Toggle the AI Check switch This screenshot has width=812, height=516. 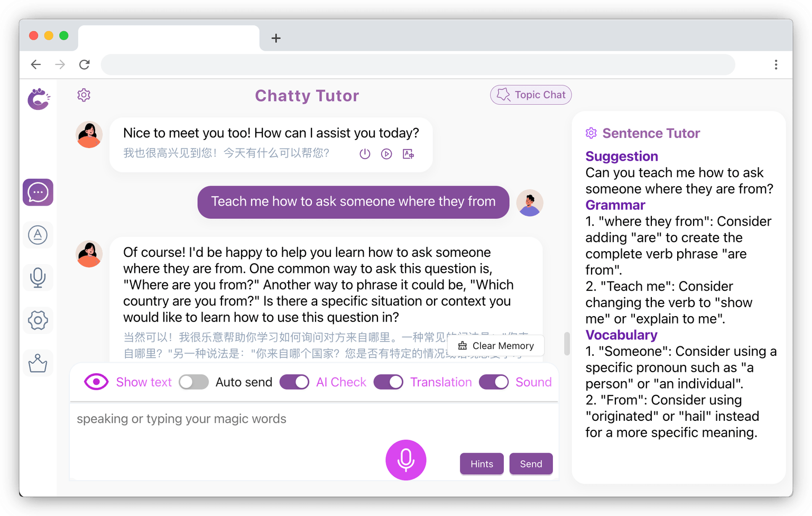294,382
